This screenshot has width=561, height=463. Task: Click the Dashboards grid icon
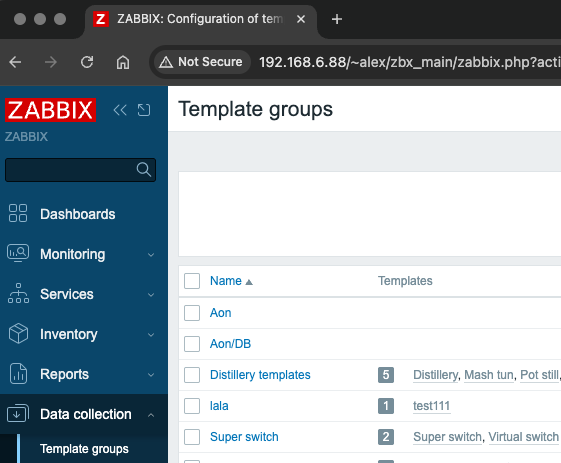[18, 213]
